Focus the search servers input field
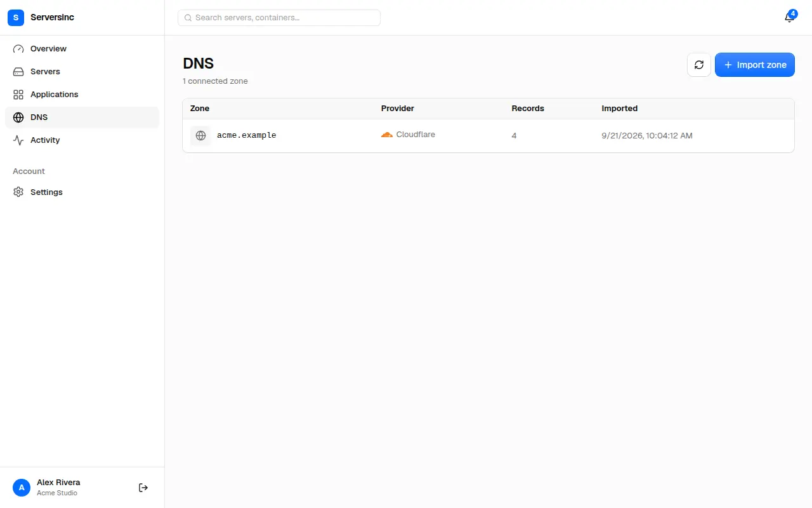 [279, 18]
